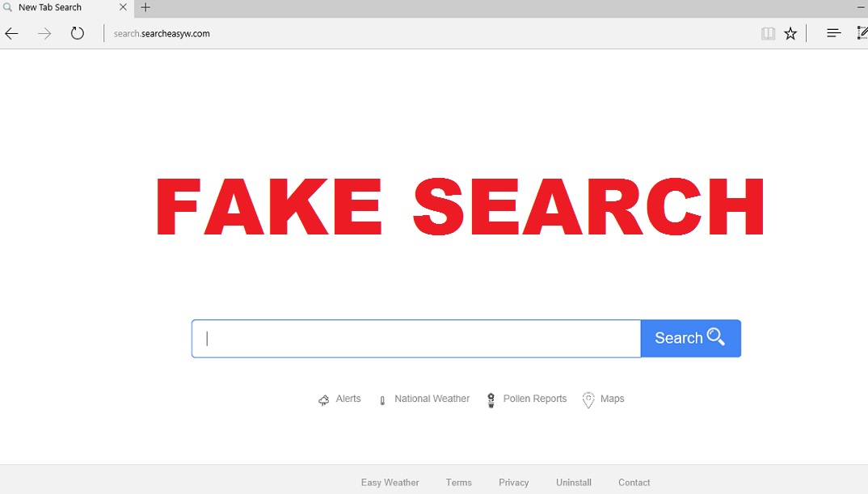Open a new browser tab
The image size is (868, 494).
click(145, 7)
